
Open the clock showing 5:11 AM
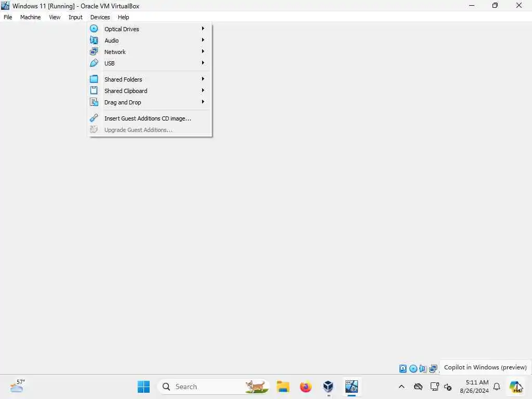[474, 387]
